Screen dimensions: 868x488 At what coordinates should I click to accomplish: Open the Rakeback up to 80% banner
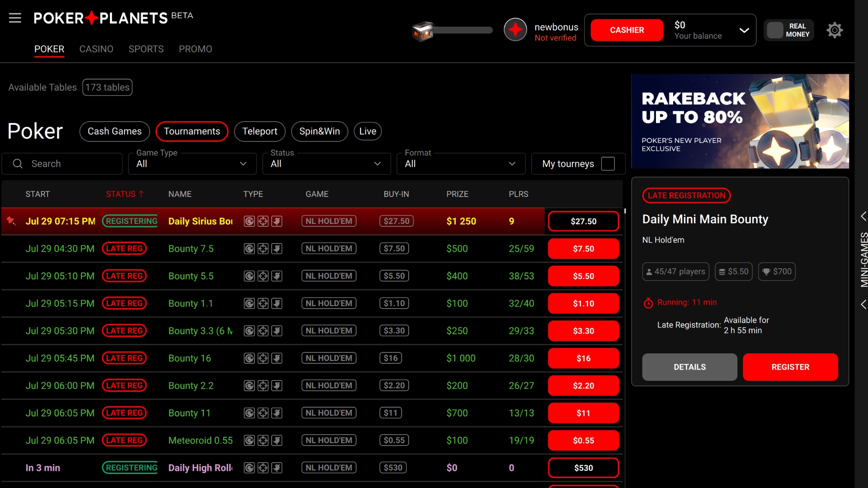pos(740,121)
